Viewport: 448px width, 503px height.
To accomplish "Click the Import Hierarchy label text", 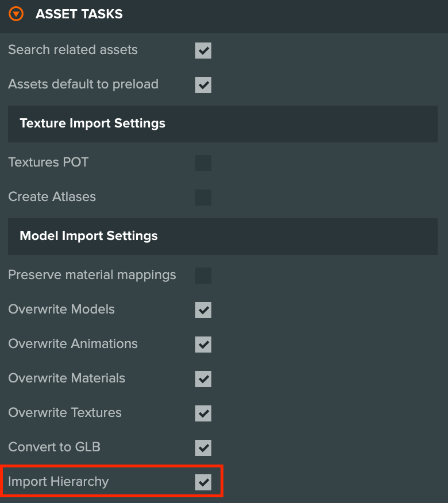I will (x=59, y=482).
